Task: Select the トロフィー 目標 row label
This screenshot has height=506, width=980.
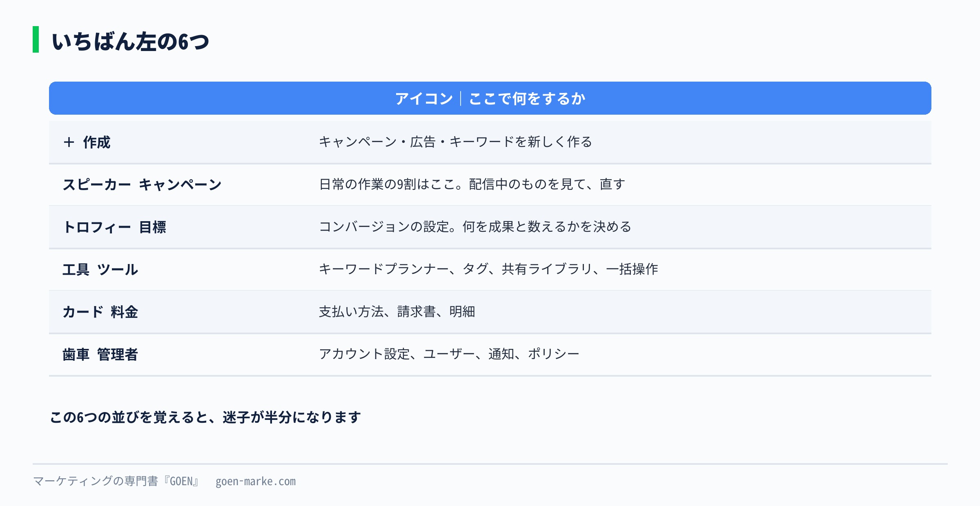Action: click(x=114, y=227)
